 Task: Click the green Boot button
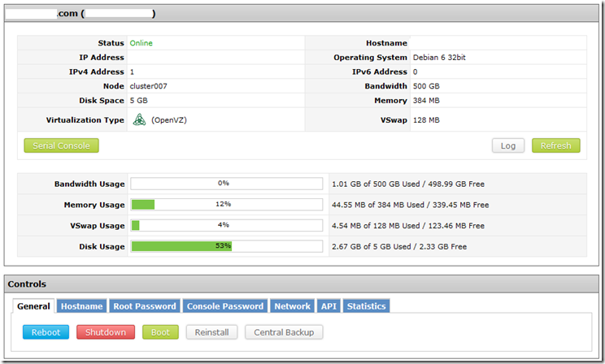click(160, 332)
